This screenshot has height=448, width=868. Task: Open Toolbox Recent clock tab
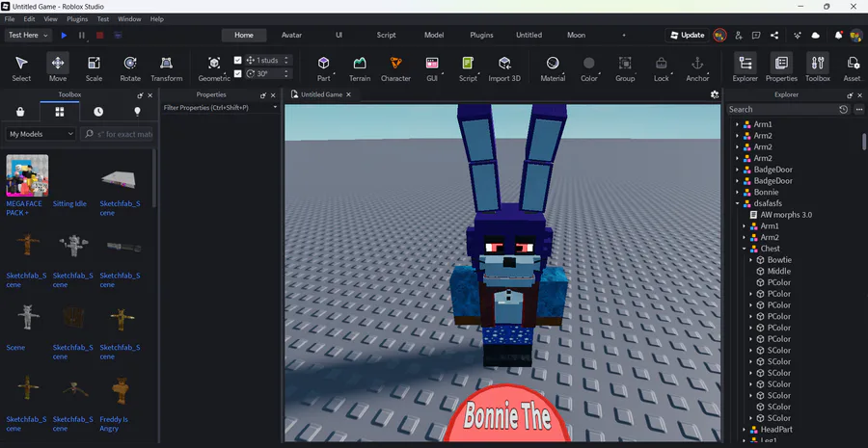98,112
